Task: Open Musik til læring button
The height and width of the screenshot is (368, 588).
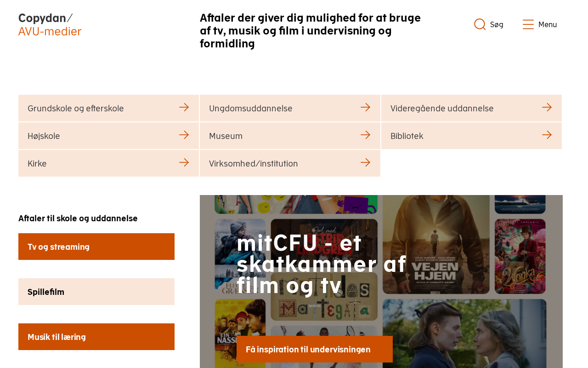Action: click(x=96, y=337)
